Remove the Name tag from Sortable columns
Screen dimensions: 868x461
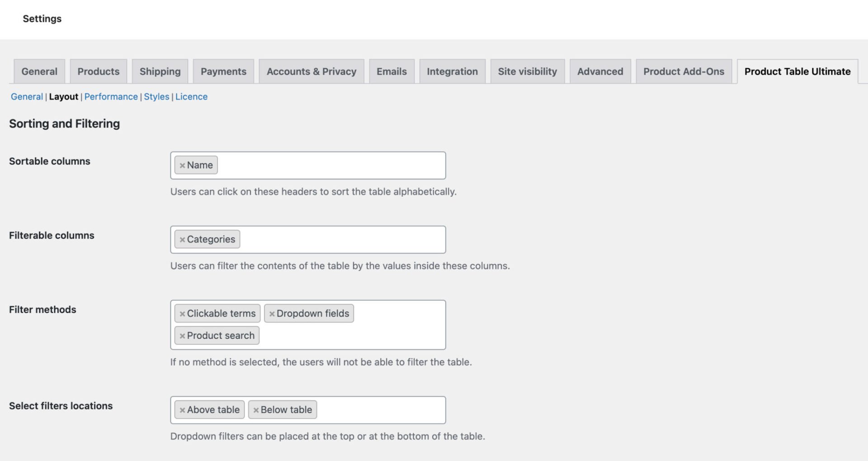pyautogui.click(x=182, y=166)
